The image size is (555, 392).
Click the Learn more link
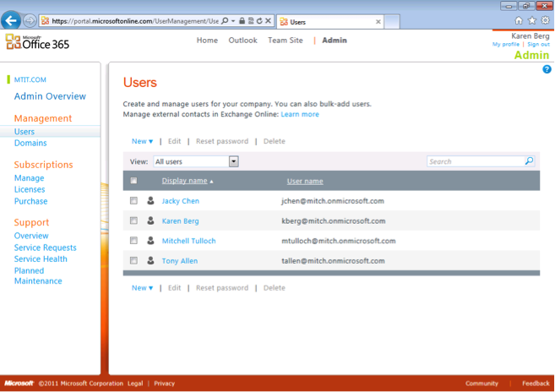tap(300, 114)
